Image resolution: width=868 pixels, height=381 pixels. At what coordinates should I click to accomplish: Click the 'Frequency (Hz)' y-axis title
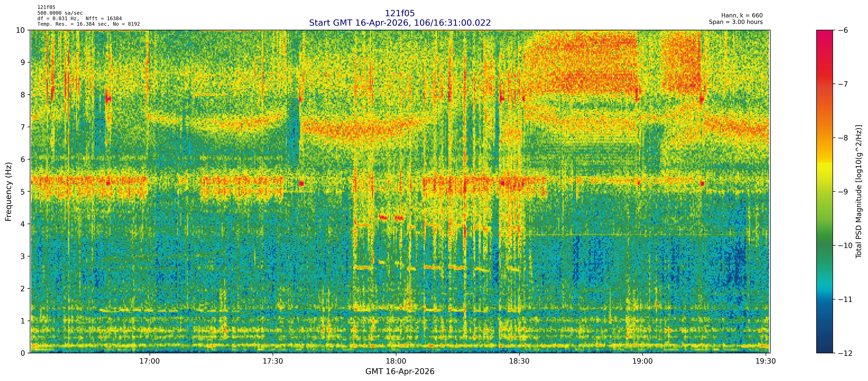pyautogui.click(x=8, y=192)
